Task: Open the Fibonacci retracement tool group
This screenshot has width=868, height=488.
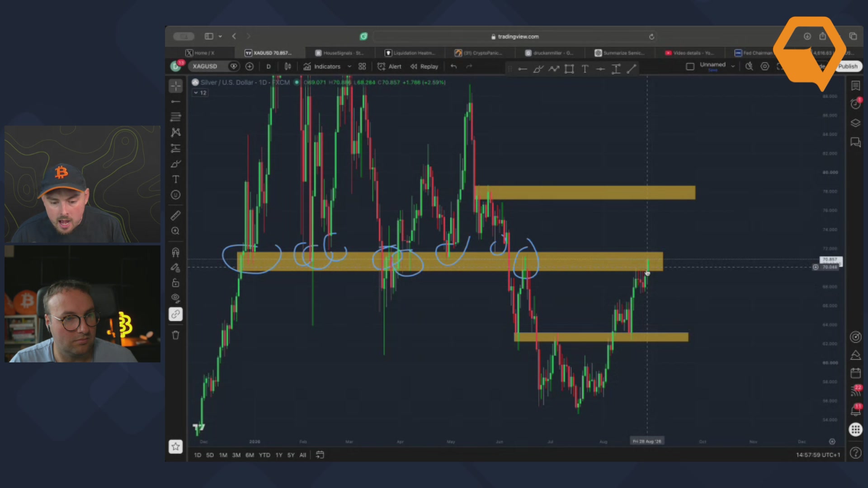Action: [176, 117]
